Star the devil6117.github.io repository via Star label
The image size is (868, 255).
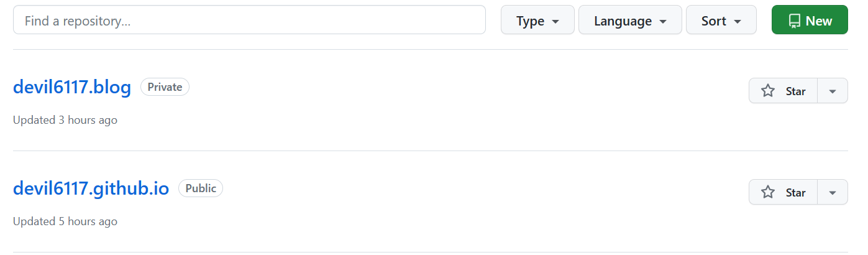coord(795,192)
